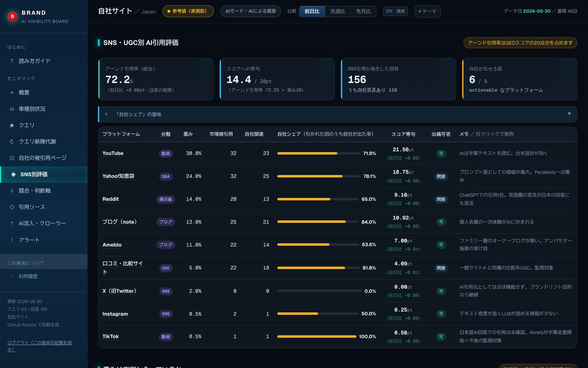This screenshot has height=368, width=588.
Task: Click the diamond outline icon beside 引用ソース
Action: pos(12,207)
